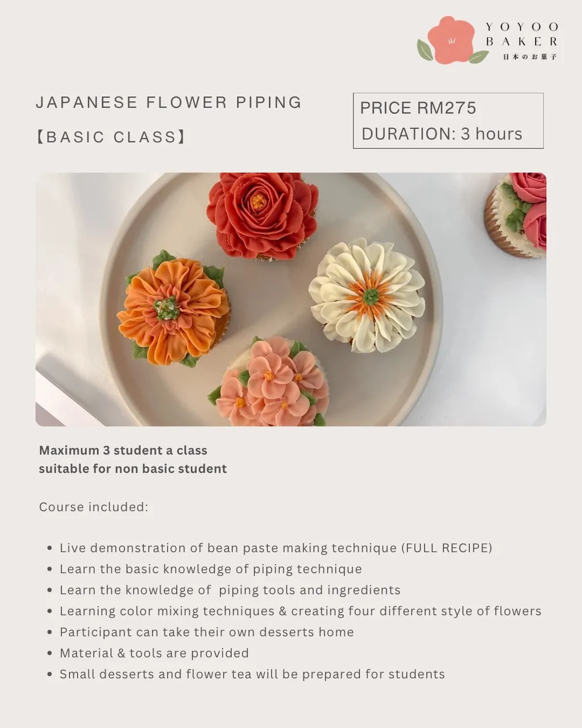Click the Live demonstration of bean paste bullet
The height and width of the screenshot is (728, 582).
point(276,548)
